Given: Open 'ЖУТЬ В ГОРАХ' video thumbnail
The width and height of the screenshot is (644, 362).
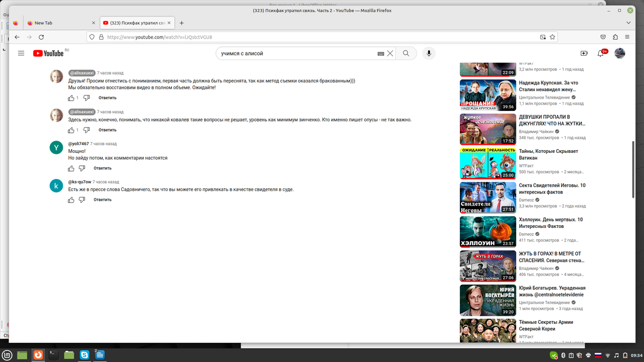Looking at the screenshot, I should click(488, 266).
